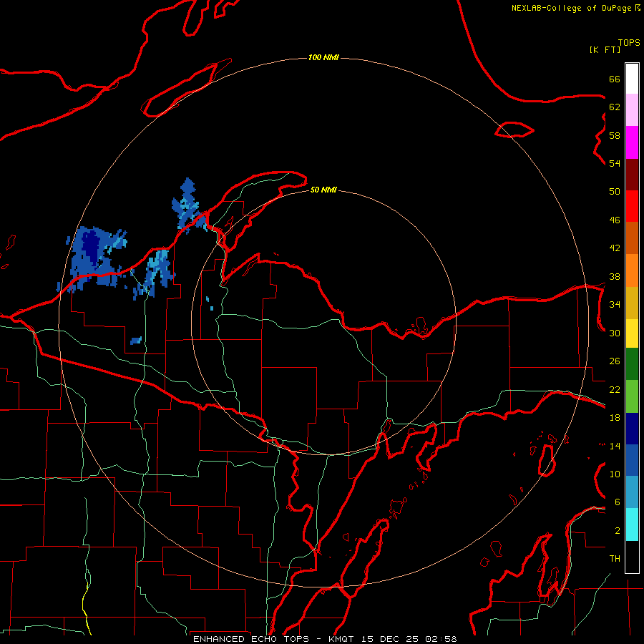Screen dimensions: 644x644
Task: Click the cyan legend swatch
Action: (632, 525)
